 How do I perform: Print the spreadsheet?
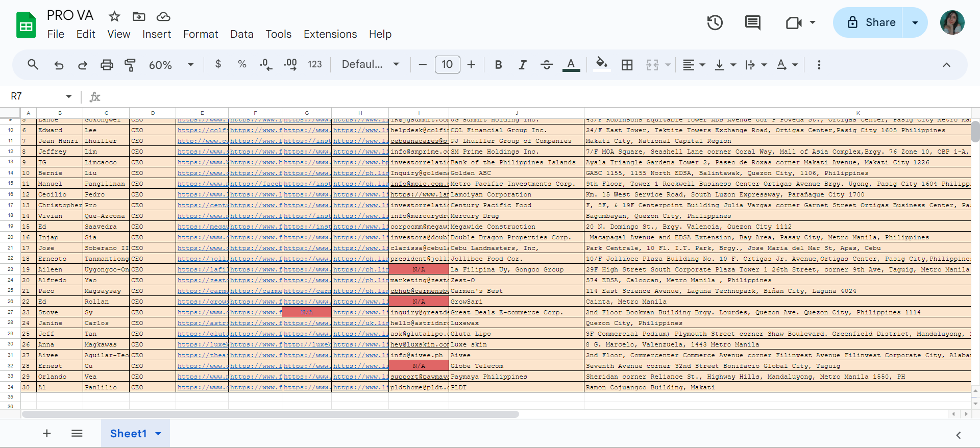pyautogui.click(x=107, y=65)
